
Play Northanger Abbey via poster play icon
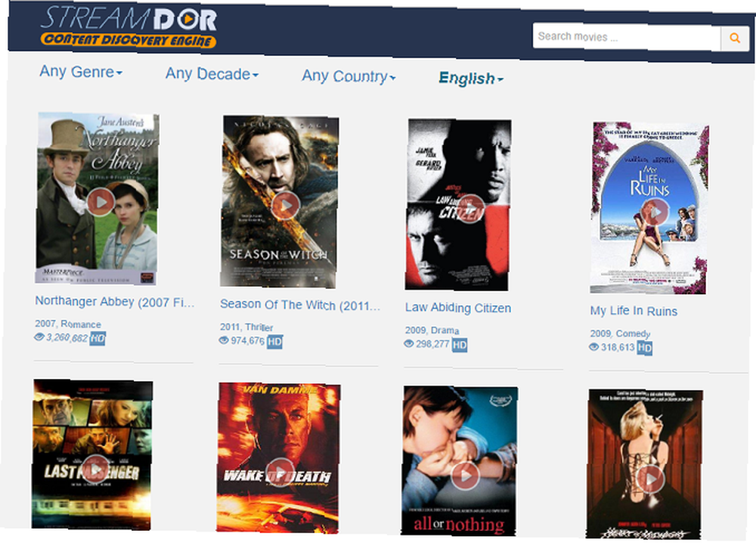tap(101, 202)
